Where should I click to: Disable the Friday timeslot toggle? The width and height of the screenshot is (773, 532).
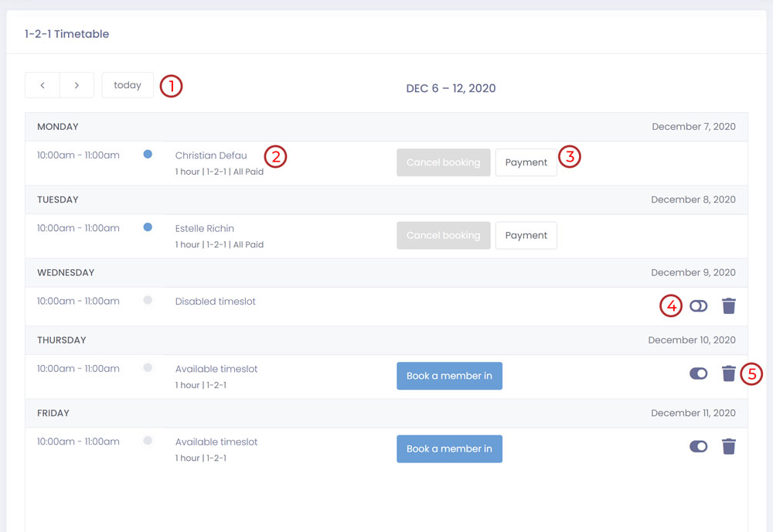(698, 446)
